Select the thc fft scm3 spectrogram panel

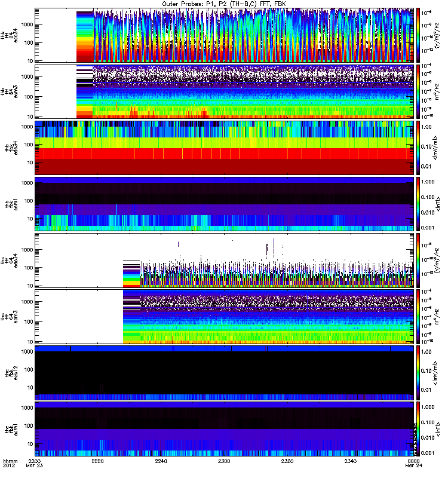click(x=224, y=317)
